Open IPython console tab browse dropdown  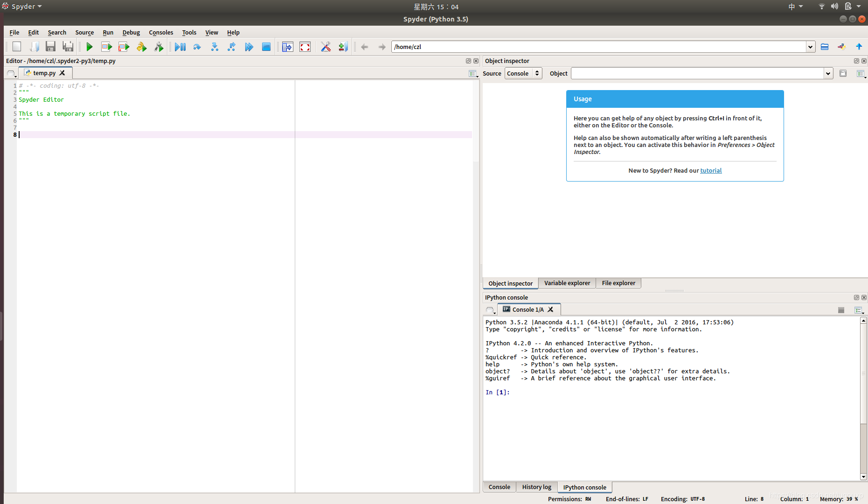[490, 310]
